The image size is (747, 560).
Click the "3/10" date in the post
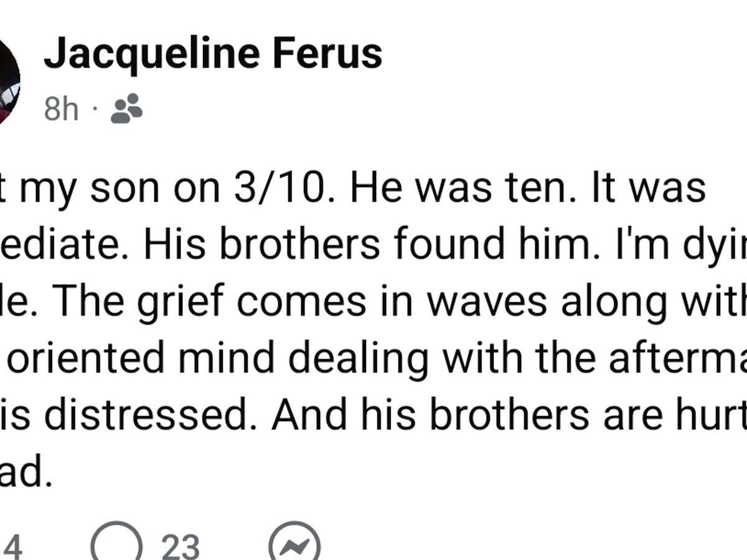280,187
